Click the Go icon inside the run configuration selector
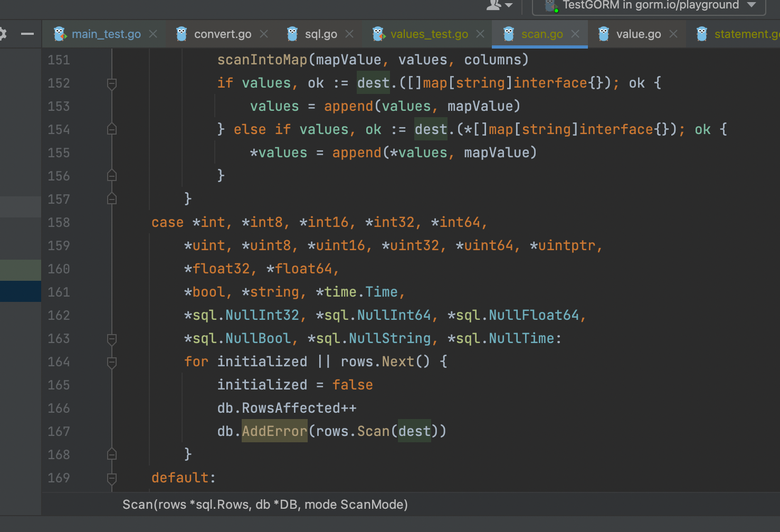Image resolution: width=780 pixels, height=532 pixels. pyautogui.click(x=551, y=6)
